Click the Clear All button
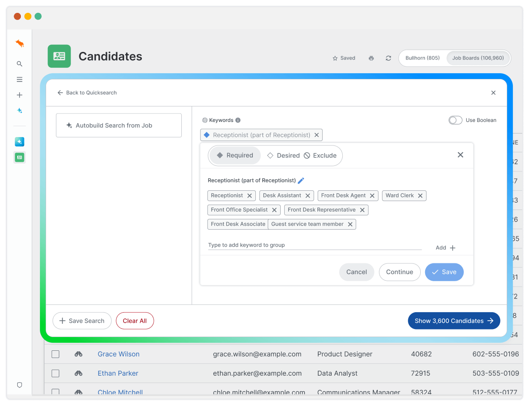The width and height of the screenshot is (532, 408). coord(135,321)
